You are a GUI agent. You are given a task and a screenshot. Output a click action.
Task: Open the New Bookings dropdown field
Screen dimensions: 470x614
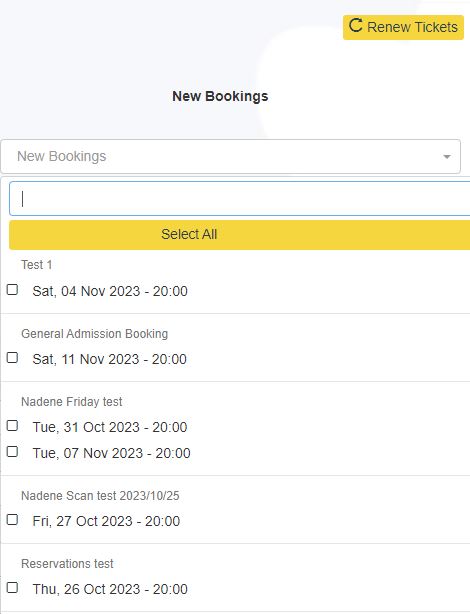tap(230, 156)
